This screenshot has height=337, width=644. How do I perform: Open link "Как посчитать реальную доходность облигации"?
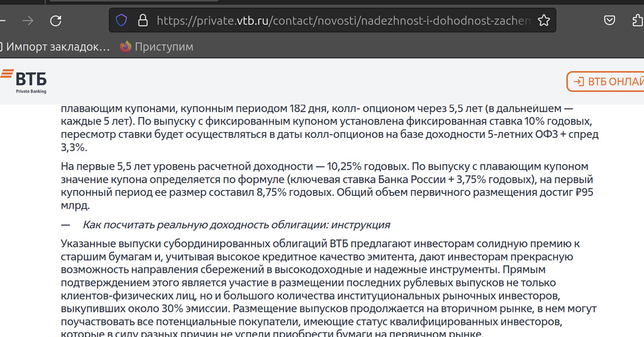236,225
